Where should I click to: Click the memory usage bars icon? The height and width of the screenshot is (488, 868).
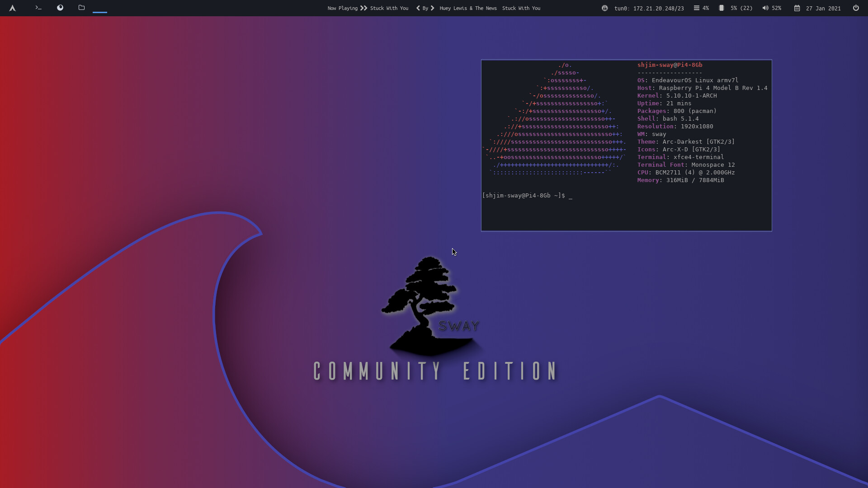[x=697, y=8]
